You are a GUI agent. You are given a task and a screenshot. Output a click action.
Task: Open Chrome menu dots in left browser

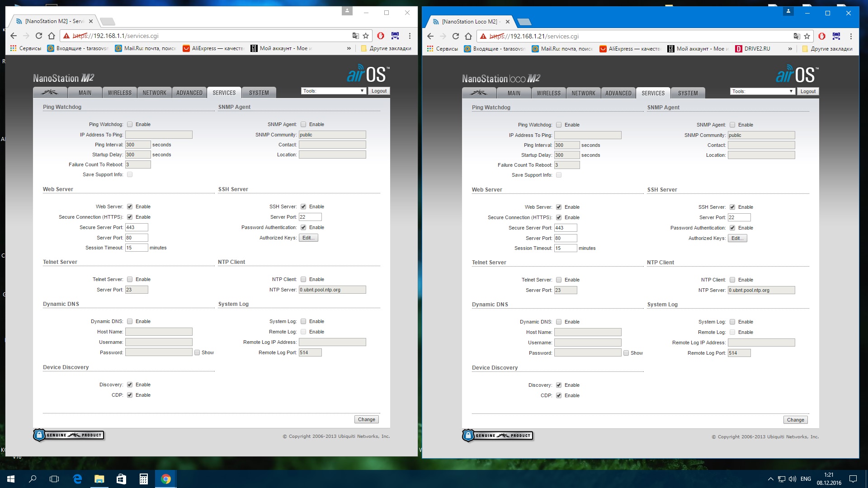(410, 36)
